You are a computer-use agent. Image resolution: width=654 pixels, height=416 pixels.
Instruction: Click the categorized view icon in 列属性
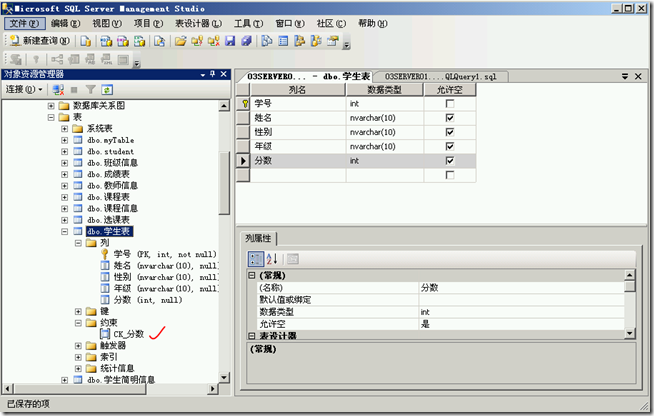click(256, 259)
